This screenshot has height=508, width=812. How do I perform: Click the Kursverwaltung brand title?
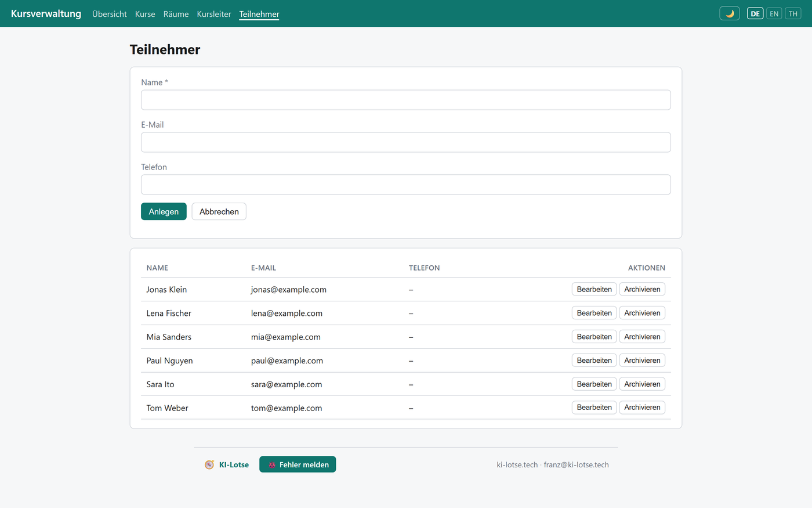(46, 13)
